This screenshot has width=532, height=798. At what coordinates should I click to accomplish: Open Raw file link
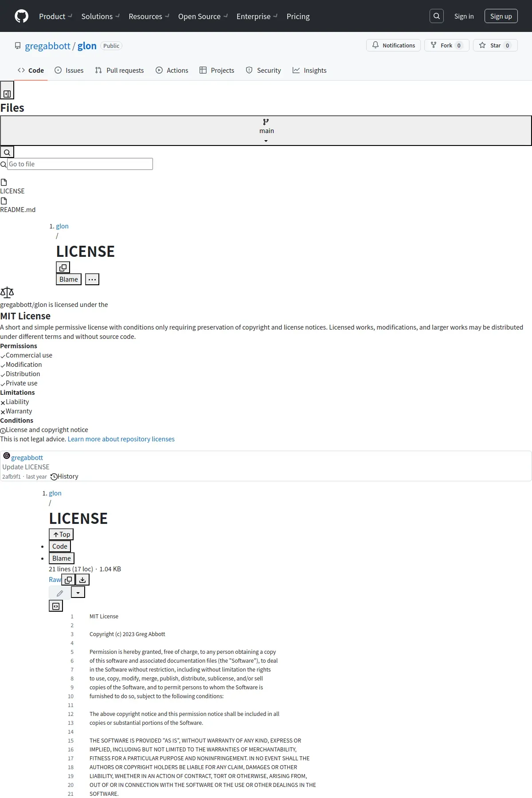(x=55, y=580)
